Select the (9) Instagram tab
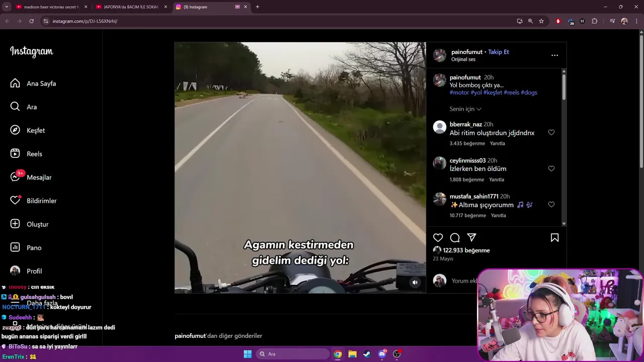The image size is (644, 362). pyautogui.click(x=211, y=7)
